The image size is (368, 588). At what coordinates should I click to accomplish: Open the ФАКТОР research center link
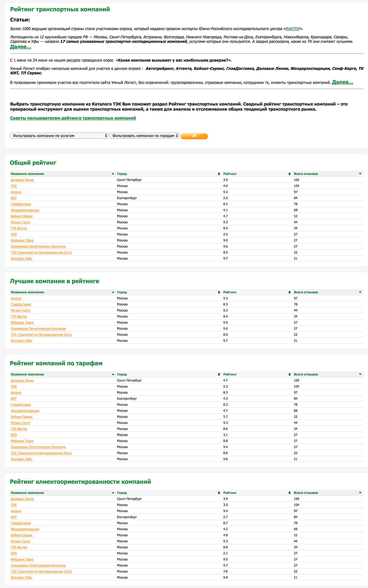293,29
